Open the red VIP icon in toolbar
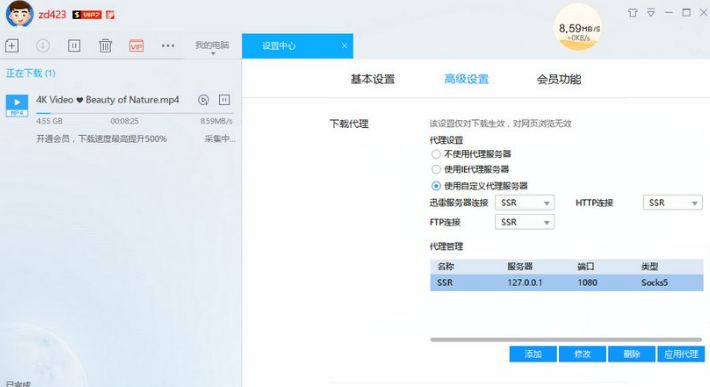This screenshot has width=710, height=387. 136,46
